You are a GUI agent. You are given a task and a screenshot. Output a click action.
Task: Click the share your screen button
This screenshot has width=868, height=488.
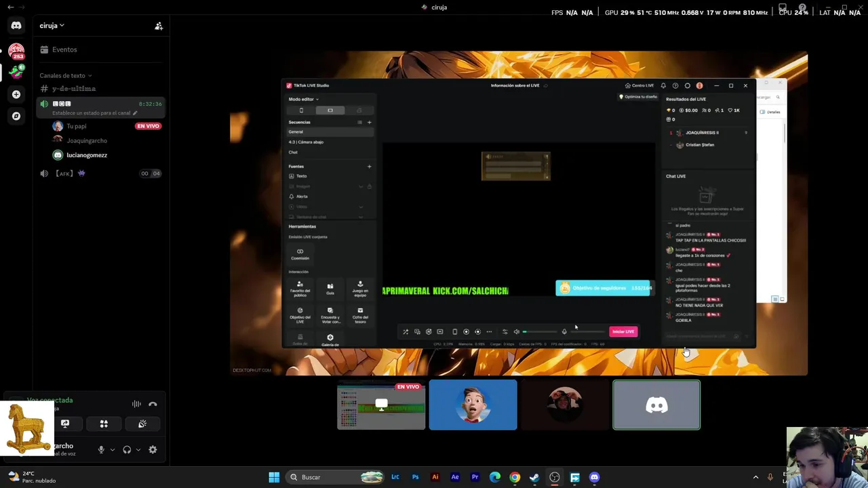pyautogui.click(x=65, y=424)
